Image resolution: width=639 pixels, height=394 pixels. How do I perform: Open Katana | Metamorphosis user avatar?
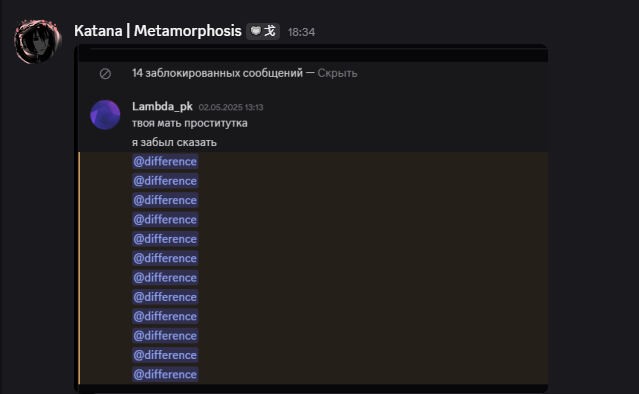click(x=37, y=41)
